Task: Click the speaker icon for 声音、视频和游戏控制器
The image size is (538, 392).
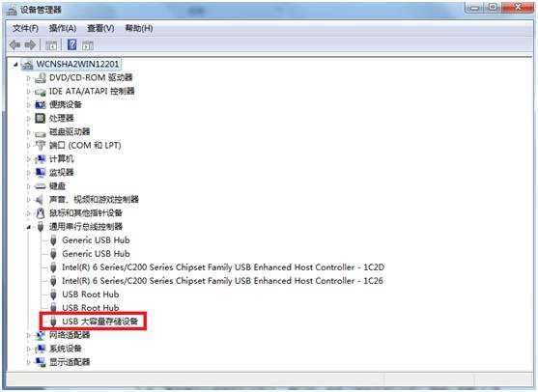Action: 40,200
